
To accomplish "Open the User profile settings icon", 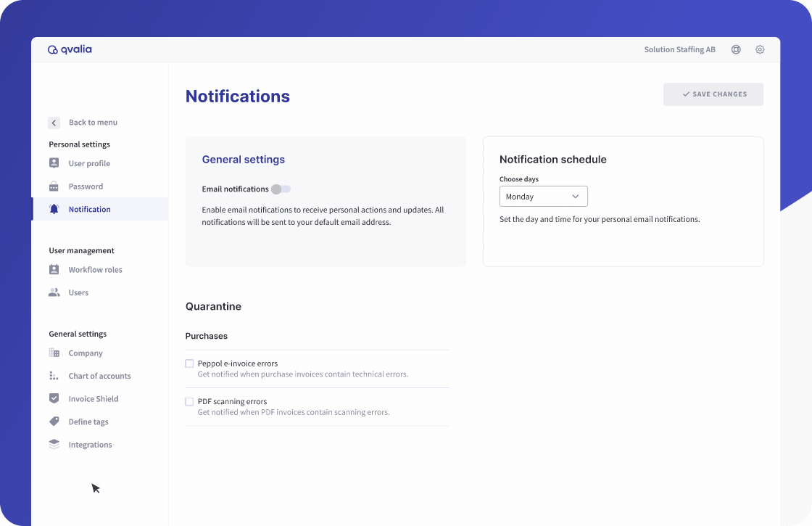I will pos(54,163).
